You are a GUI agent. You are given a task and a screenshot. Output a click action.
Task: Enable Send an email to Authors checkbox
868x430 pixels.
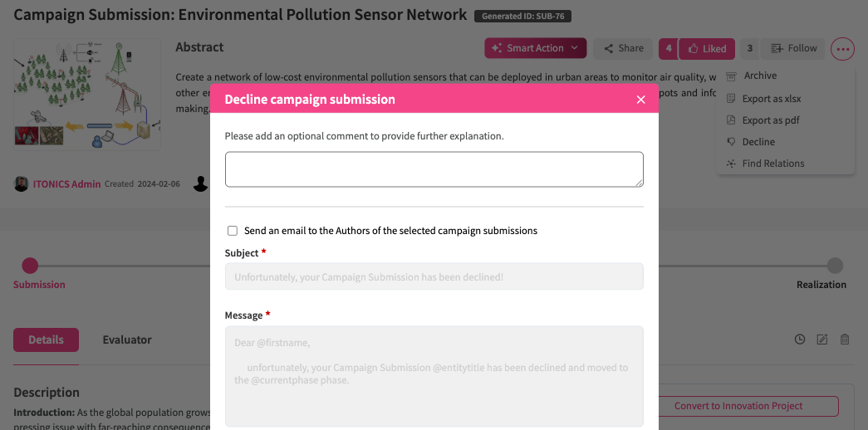[x=233, y=231]
